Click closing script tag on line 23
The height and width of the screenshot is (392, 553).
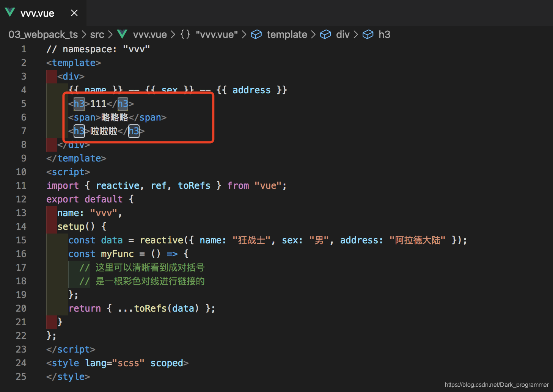[x=71, y=350]
